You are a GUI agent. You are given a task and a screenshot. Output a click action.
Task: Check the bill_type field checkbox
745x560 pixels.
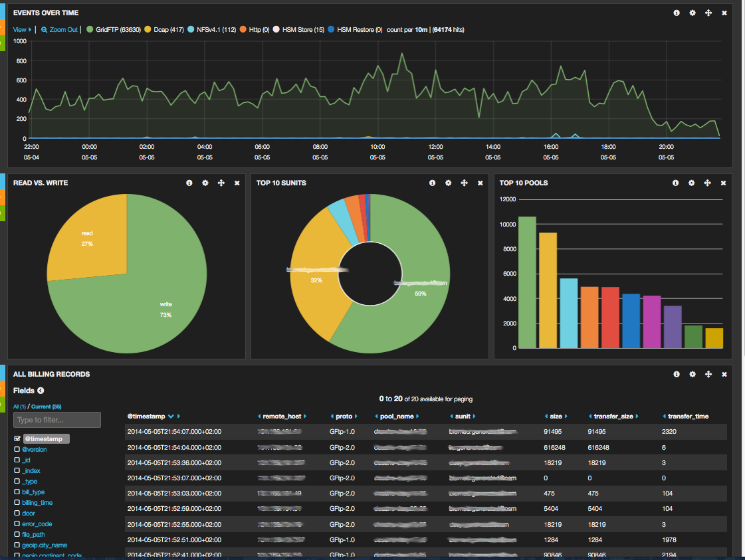coord(17,492)
